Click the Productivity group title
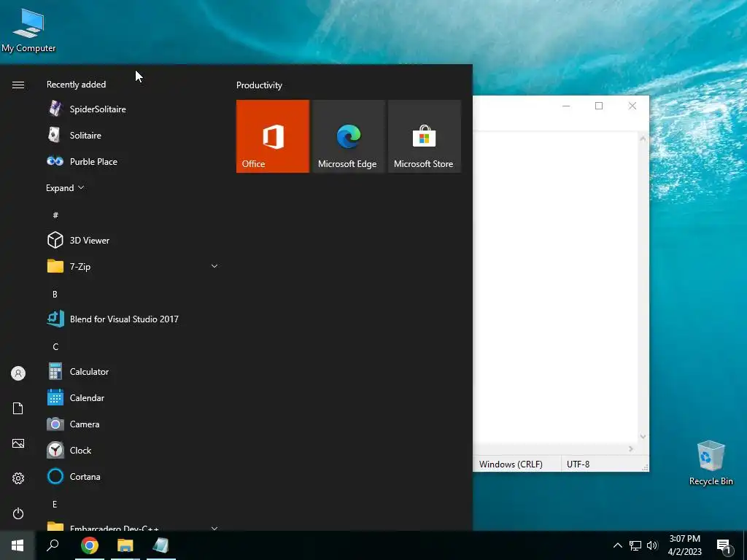The width and height of the screenshot is (747, 560). tap(259, 85)
